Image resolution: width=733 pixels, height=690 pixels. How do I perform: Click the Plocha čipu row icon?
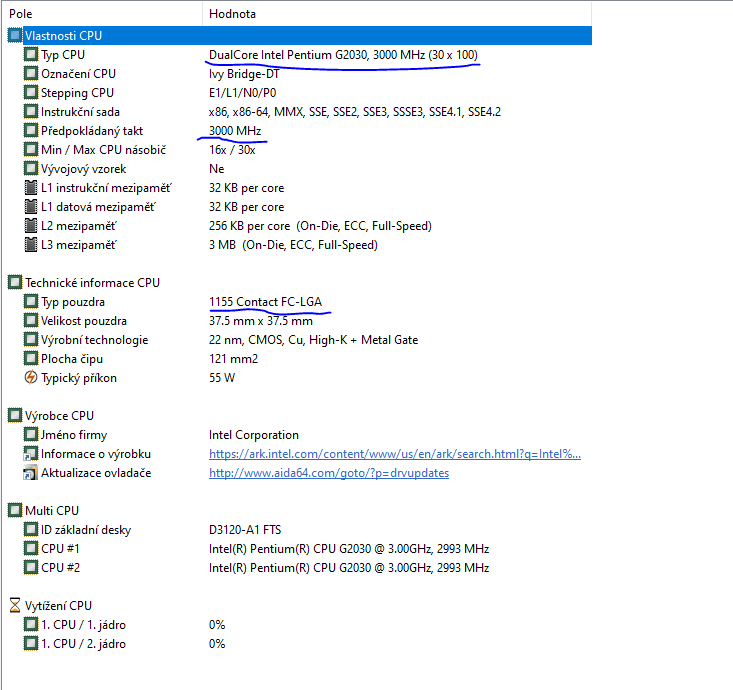pos(31,359)
